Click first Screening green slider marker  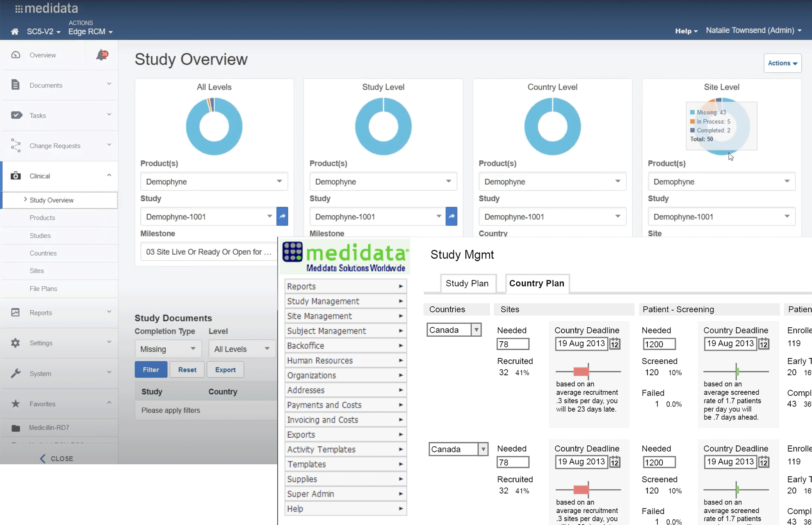pos(737,372)
